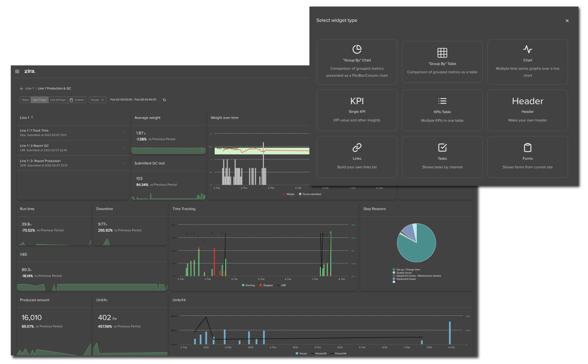Switch to the Last 30 Days range tab

pos(58,100)
